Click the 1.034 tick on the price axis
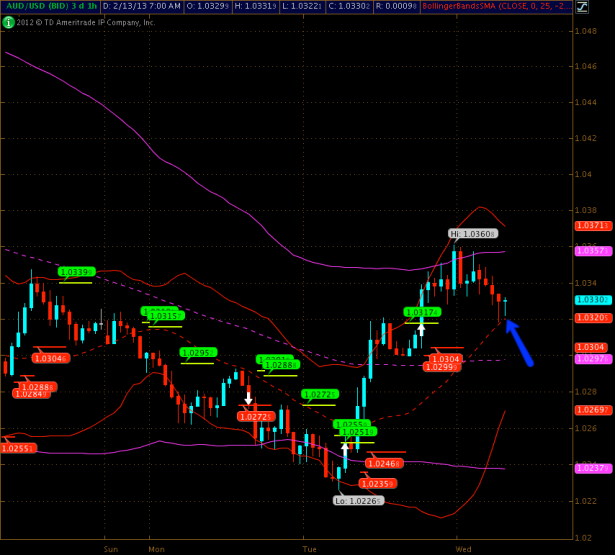Image resolution: width=615 pixels, height=555 pixels. [x=586, y=283]
